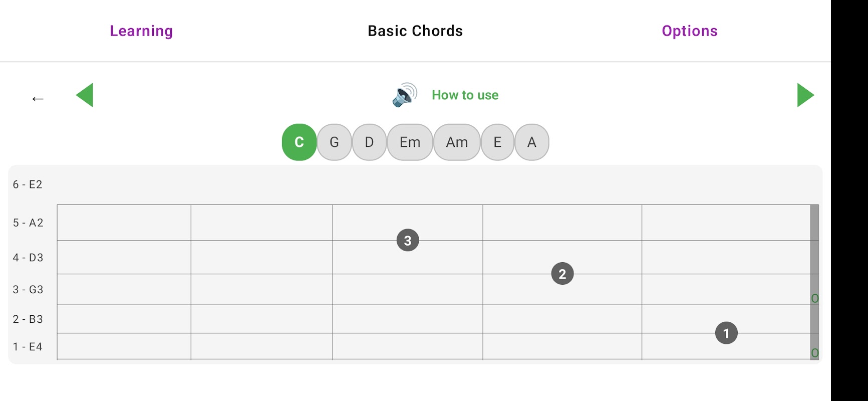This screenshot has height=401, width=868.
Task: Go to previous chord with left triangle
Action: [85, 95]
